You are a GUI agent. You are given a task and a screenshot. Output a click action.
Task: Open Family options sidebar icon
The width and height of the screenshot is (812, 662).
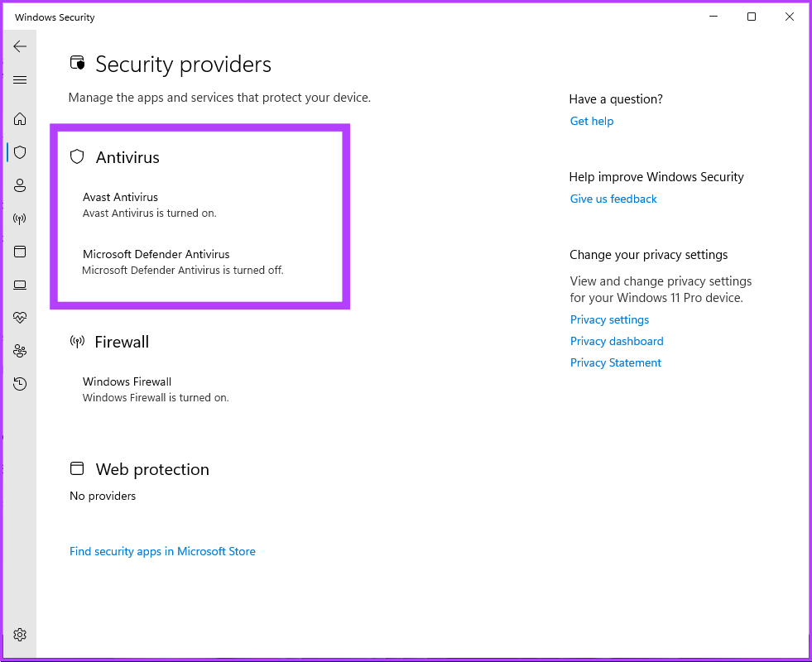[20, 351]
